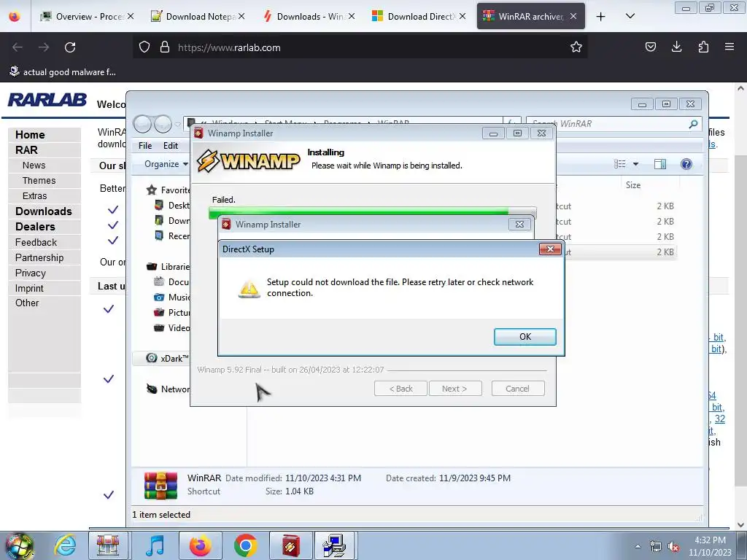Click the Size column header in Explorer
Screen dimensions: 747x560
(633, 185)
